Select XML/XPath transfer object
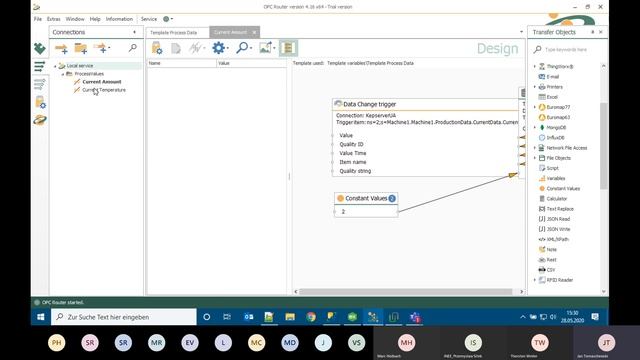This screenshot has height=360, width=640. point(557,240)
